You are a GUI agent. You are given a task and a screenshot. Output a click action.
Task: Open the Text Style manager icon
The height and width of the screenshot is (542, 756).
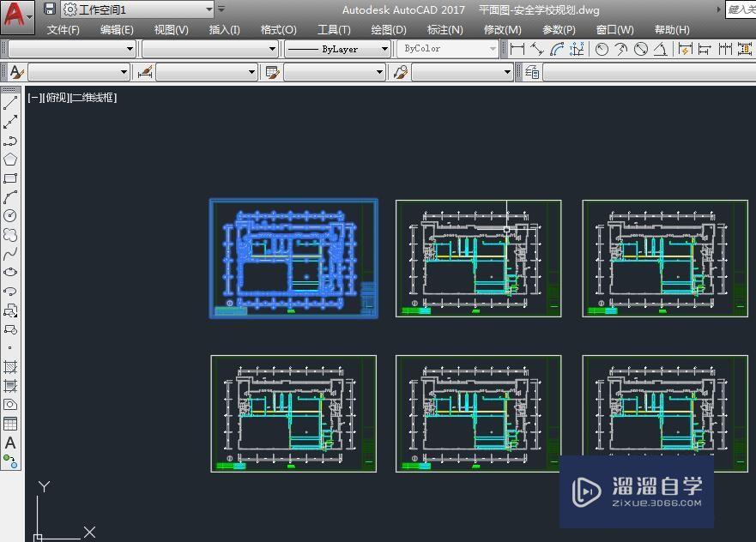tap(17, 72)
